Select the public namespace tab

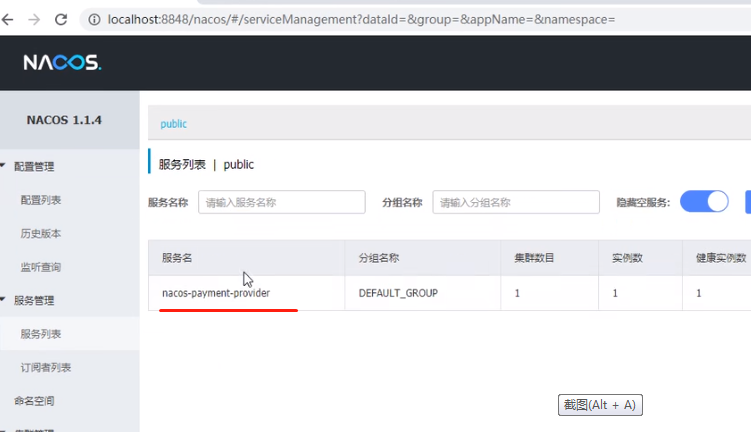[x=173, y=124]
